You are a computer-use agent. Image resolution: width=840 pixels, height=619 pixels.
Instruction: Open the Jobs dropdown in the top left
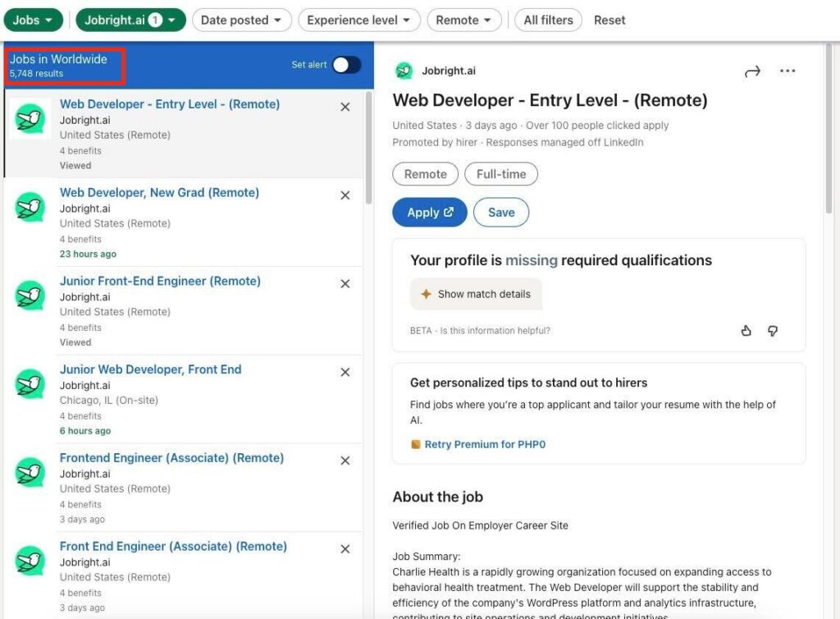tap(33, 19)
